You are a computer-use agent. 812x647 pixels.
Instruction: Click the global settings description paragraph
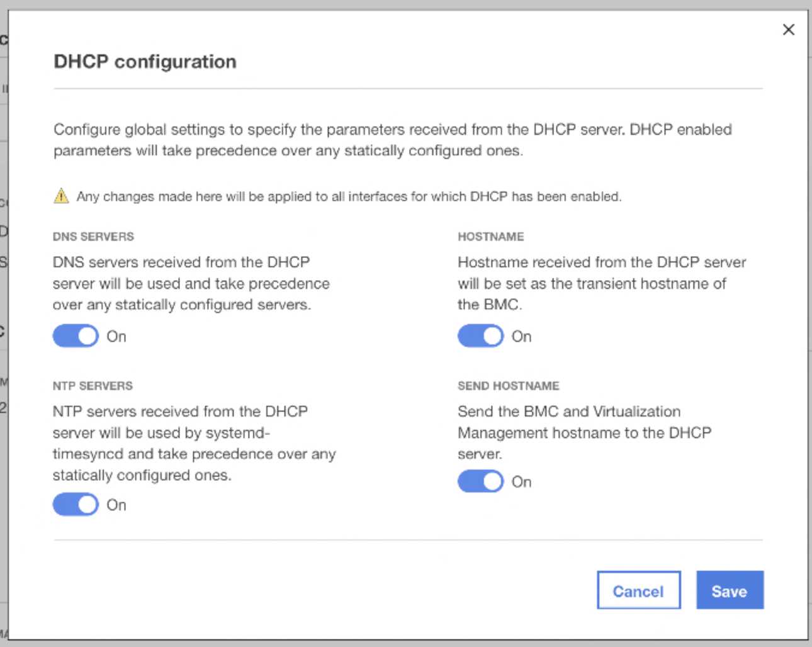tap(390, 140)
